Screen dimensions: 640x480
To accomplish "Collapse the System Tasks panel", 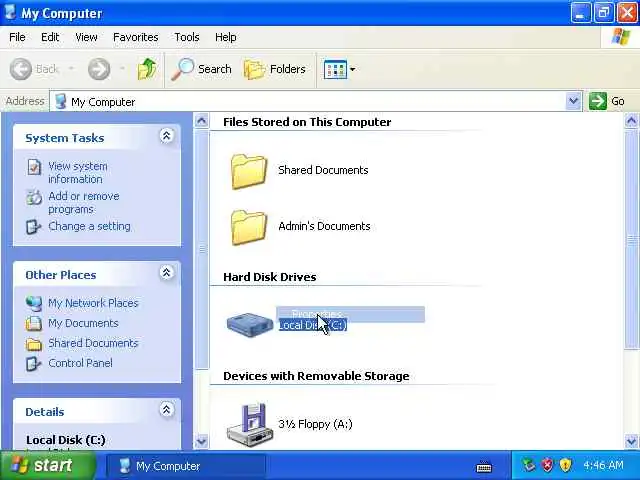I will 166,136.
